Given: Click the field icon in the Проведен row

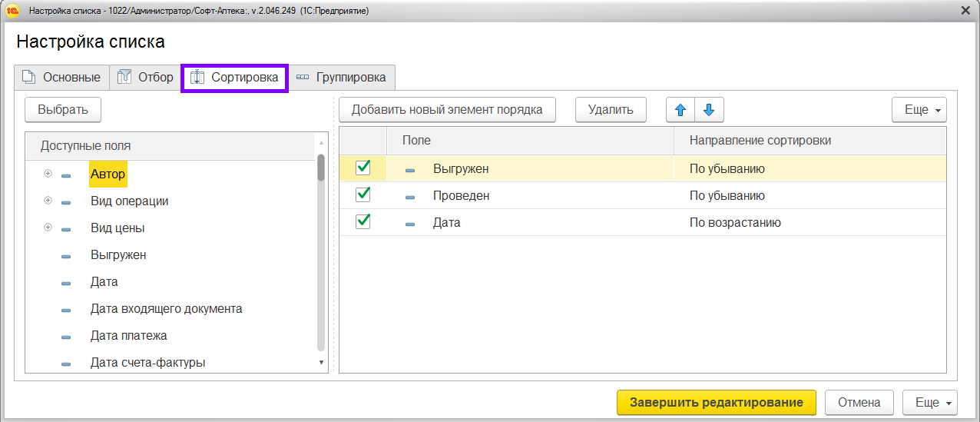Looking at the screenshot, I should click(x=410, y=197).
